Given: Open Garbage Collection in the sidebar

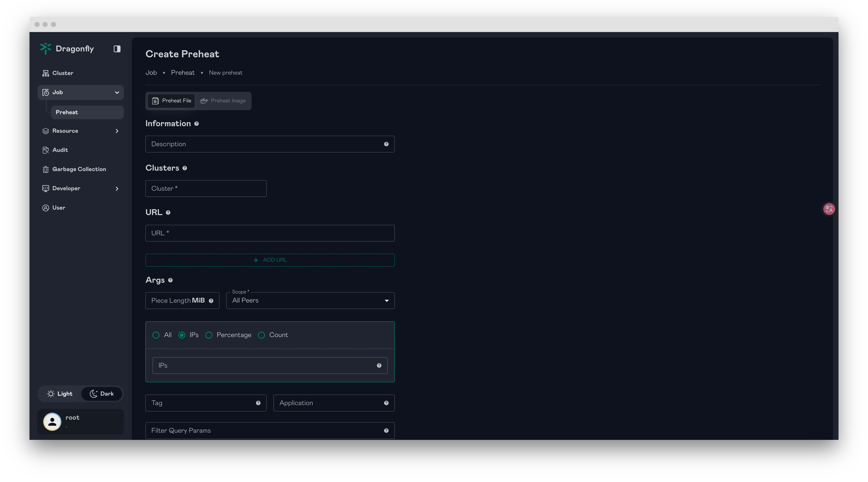Looking at the screenshot, I should coord(79,169).
